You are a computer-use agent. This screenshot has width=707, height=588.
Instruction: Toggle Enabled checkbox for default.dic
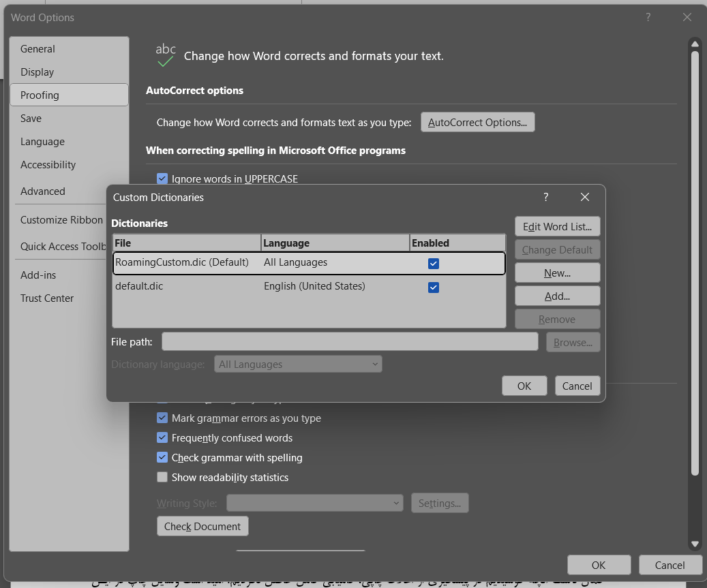pos(433,288)
